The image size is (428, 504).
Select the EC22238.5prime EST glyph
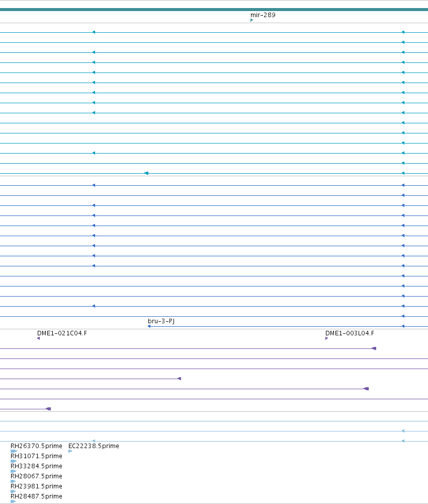70,451
